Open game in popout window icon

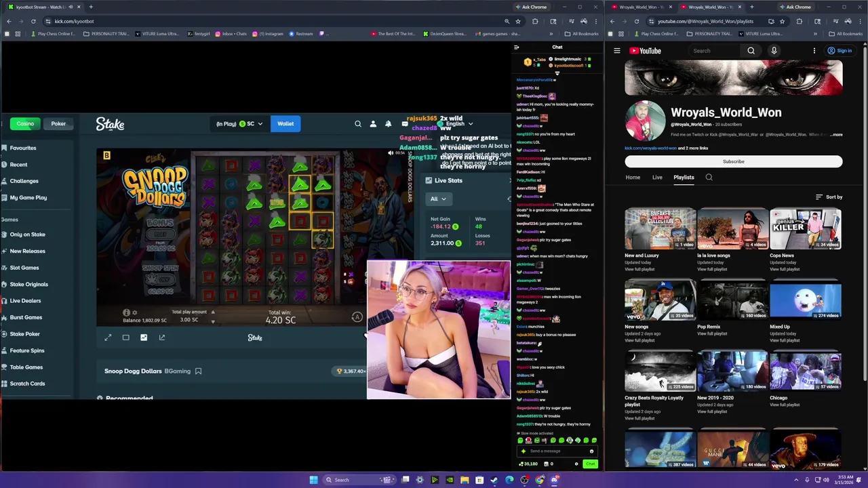tap(162, 338)
